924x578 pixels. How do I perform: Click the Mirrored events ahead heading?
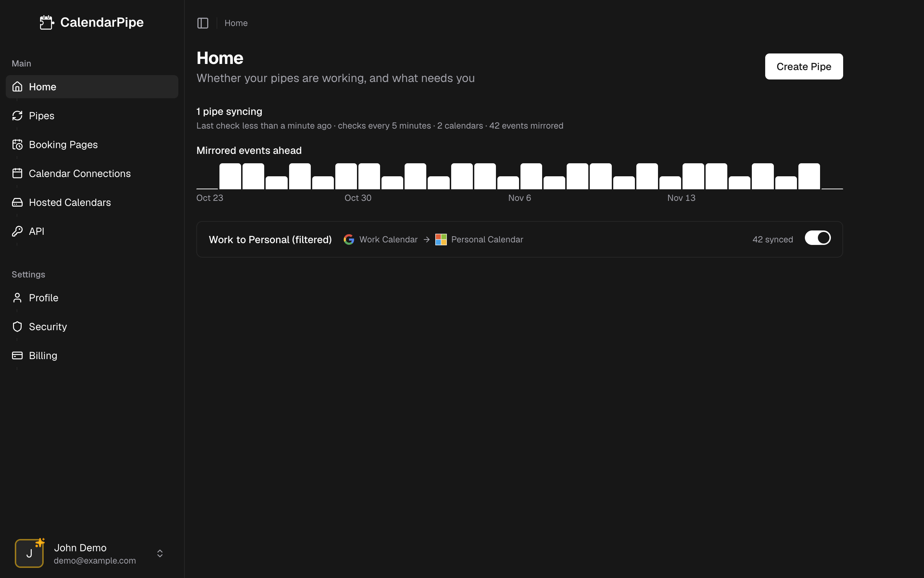click(249, 151)
